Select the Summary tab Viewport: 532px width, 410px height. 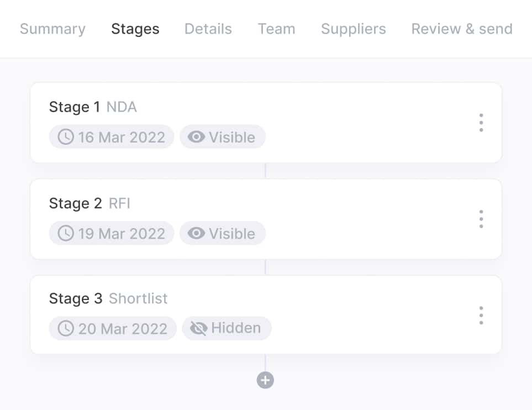pyautogui.click(x=52, y=29)
